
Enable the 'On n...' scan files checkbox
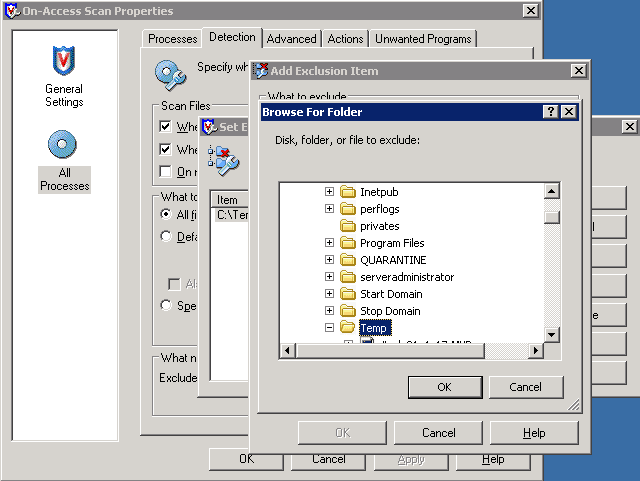click(x=165, y=171)
